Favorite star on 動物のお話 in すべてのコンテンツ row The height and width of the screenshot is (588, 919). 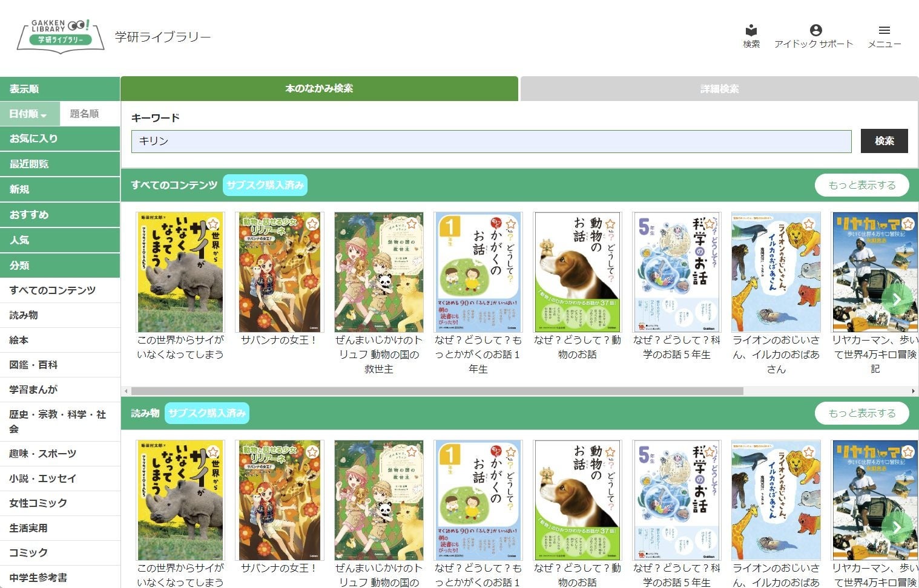point(610,224)
